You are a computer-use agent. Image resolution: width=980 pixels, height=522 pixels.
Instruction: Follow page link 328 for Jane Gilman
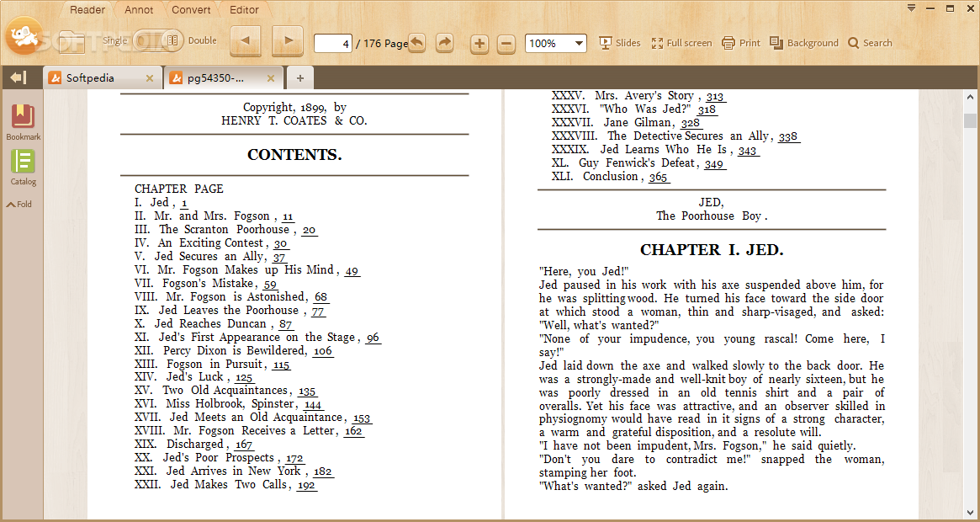point(691,124)
